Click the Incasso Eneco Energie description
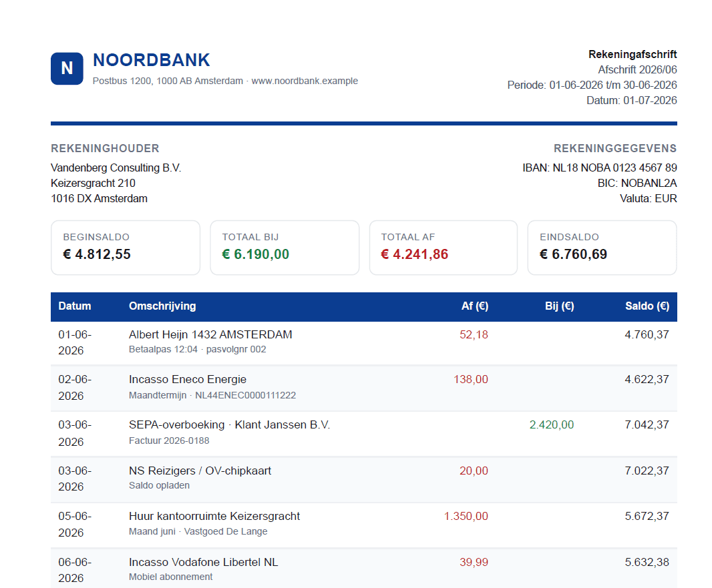Image resolution: width=712 pixels, height=588 pixels. click(x=188, y=380)
